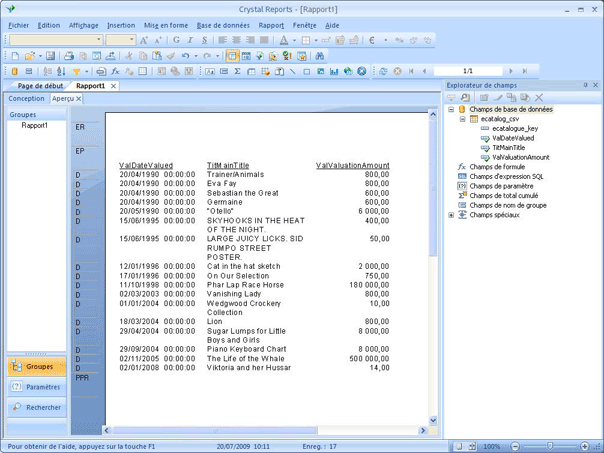Click the Insert Chart icon
Screen dimensions: 604x453
point(334,72)
